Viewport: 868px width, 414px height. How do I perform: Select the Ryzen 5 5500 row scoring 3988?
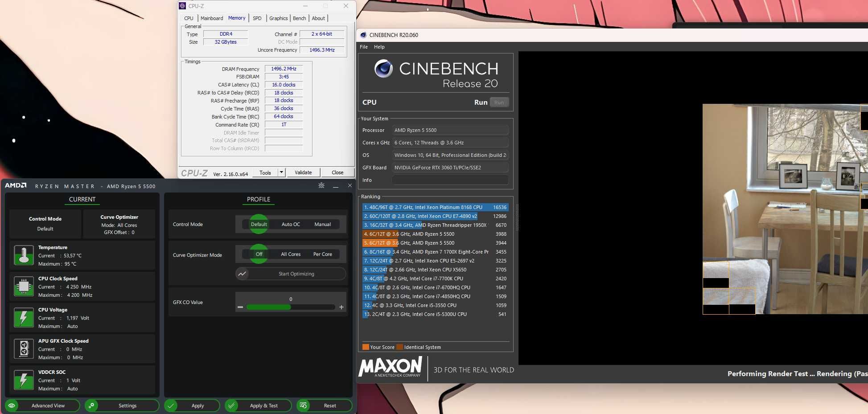435,234
